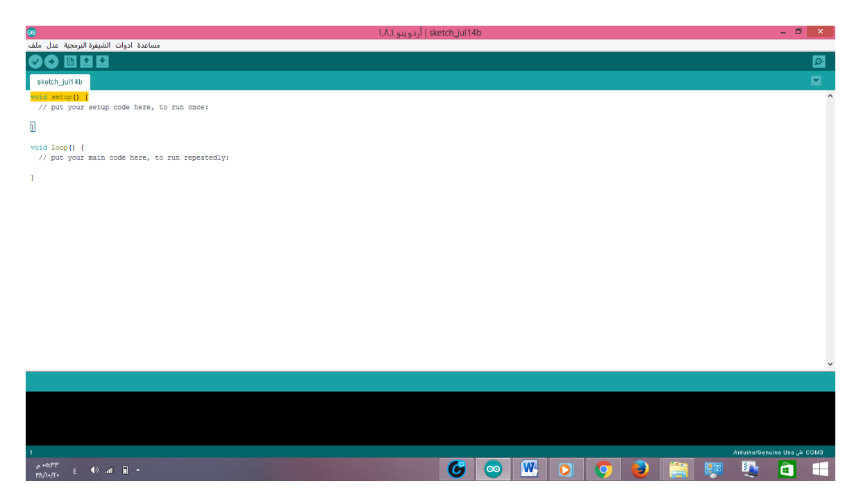Open File Explorer from the taskbar

click(x=678, y=470)
